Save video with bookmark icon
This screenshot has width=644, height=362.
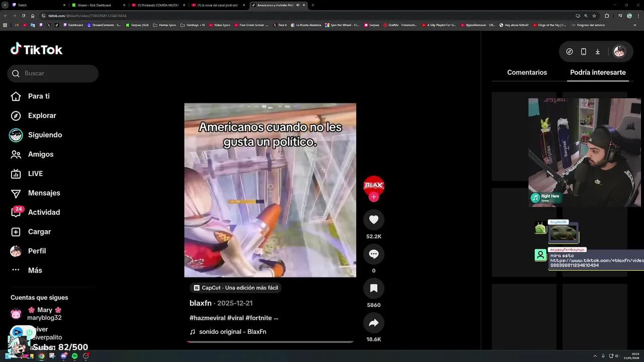pyautogui.click(x=374, y=288)
